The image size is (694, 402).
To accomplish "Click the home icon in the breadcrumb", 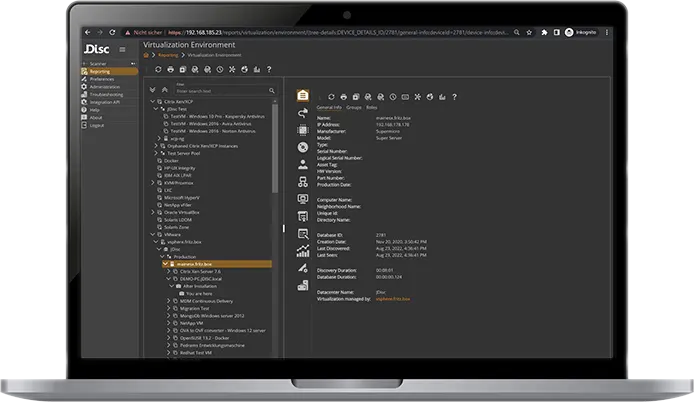I will pyautogui.click(x=148, y=56).
